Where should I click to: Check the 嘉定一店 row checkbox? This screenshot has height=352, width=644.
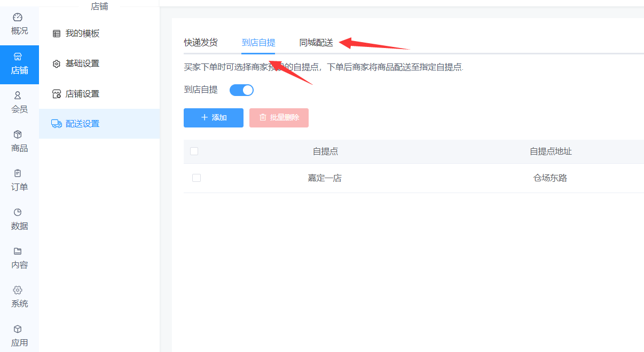click(x=197, y=178)
